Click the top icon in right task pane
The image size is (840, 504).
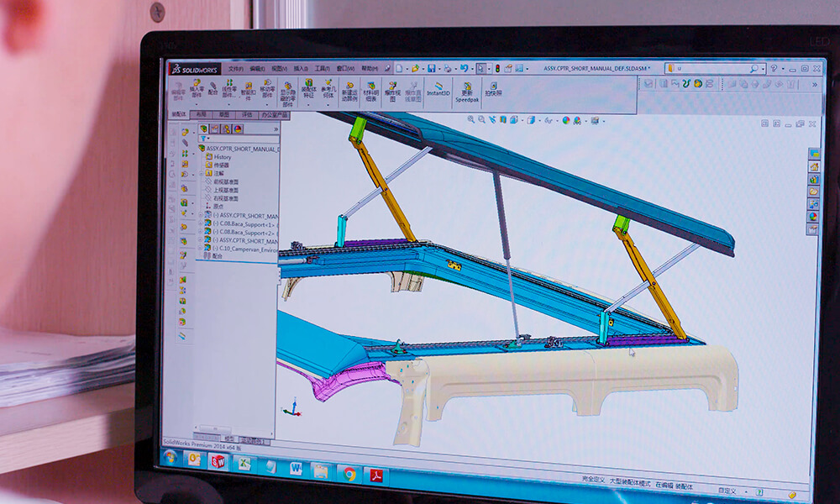(x=814, y=154)
